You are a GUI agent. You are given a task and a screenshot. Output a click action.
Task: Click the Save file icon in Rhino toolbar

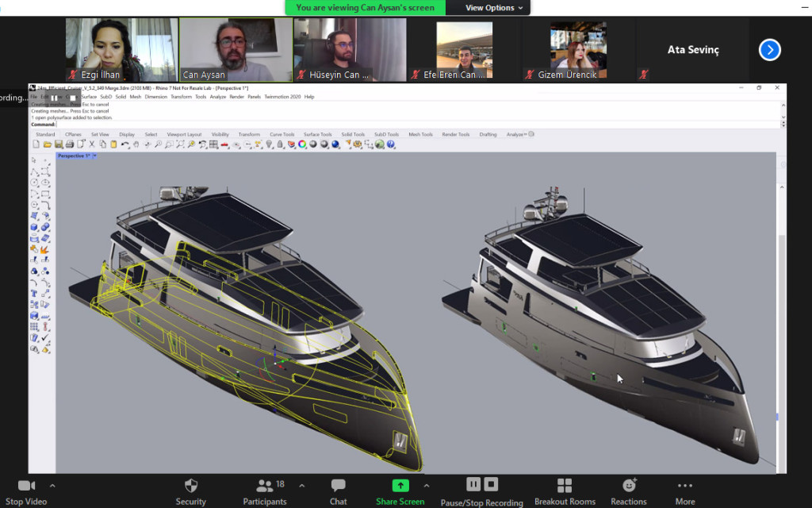[x=59, y=144]
